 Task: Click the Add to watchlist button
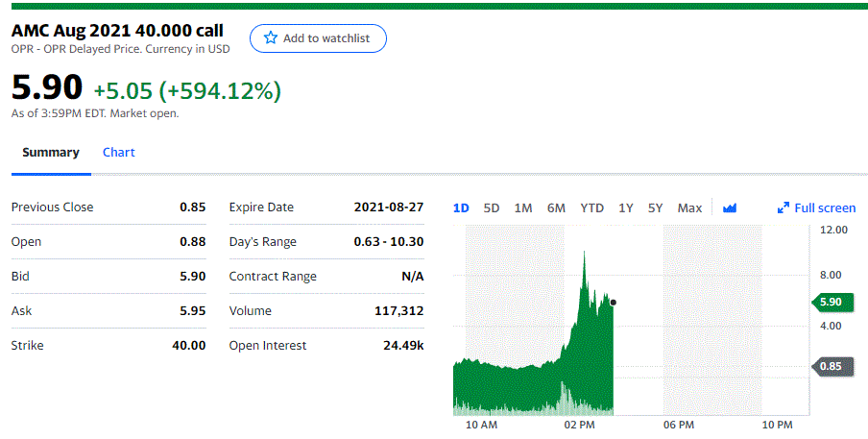coord(319,38)
